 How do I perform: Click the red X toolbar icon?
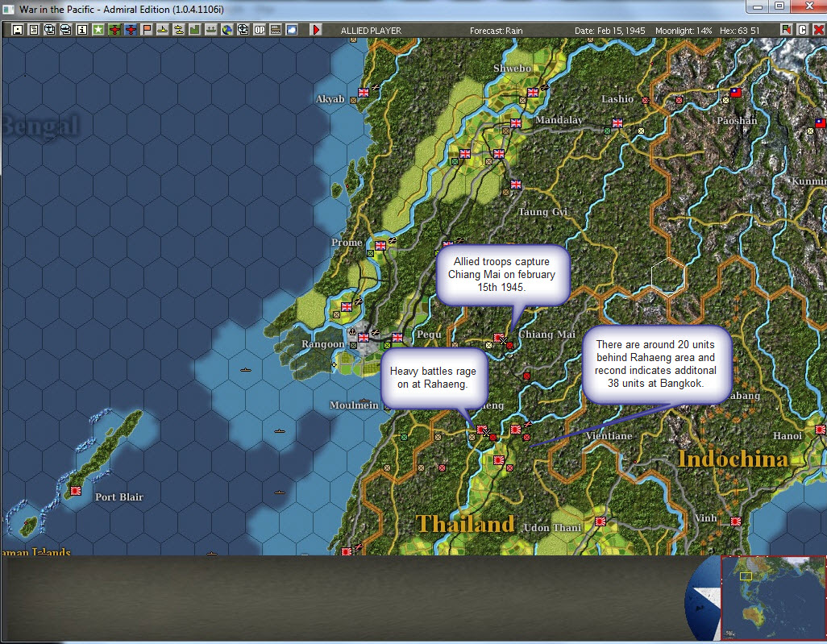[818, 30]
